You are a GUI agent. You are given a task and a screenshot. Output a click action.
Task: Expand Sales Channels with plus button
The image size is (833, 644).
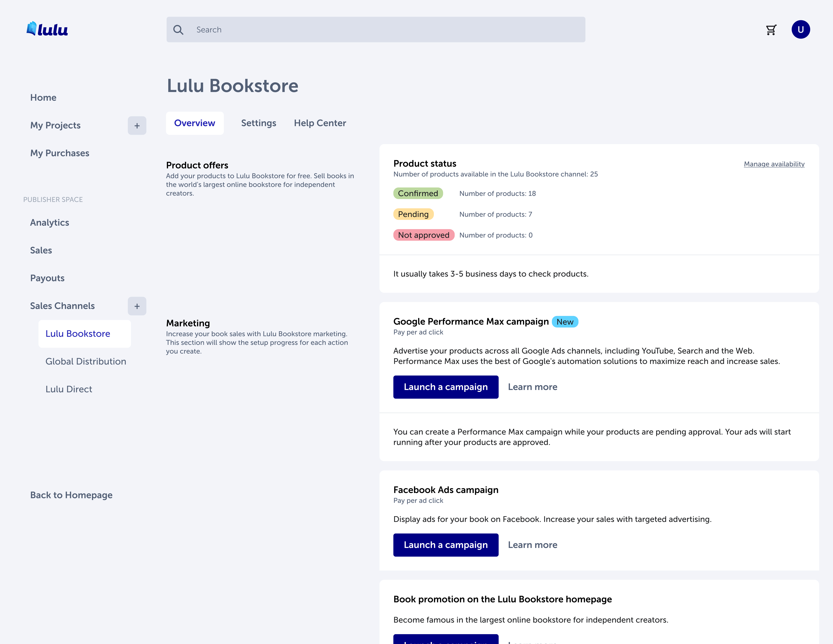click(x=137, y=306)
